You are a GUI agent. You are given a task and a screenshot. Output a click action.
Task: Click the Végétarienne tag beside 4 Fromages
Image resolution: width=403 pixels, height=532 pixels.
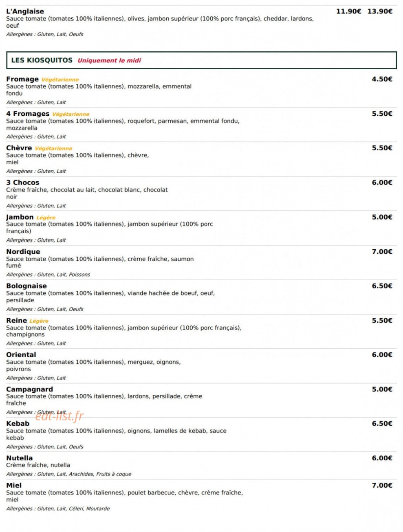click(70, 114)
